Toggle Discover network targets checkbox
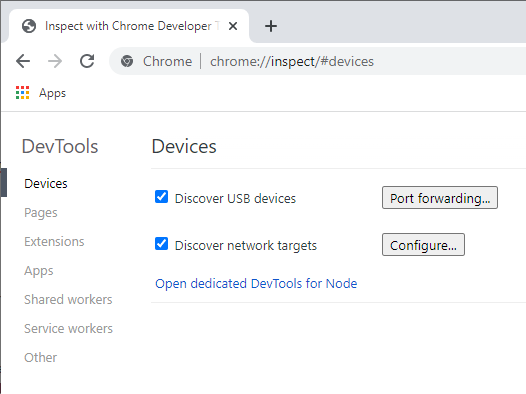Viewport: 526px width, 394px height. tap(161, 244)
